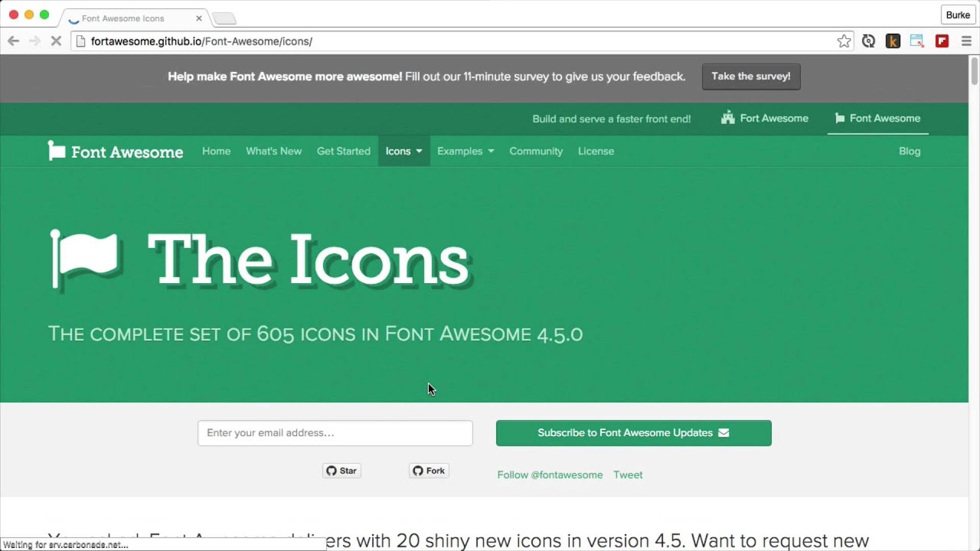
Task: Star the project on GitHub
Action: pyautogui.click(x=341, y=471)
